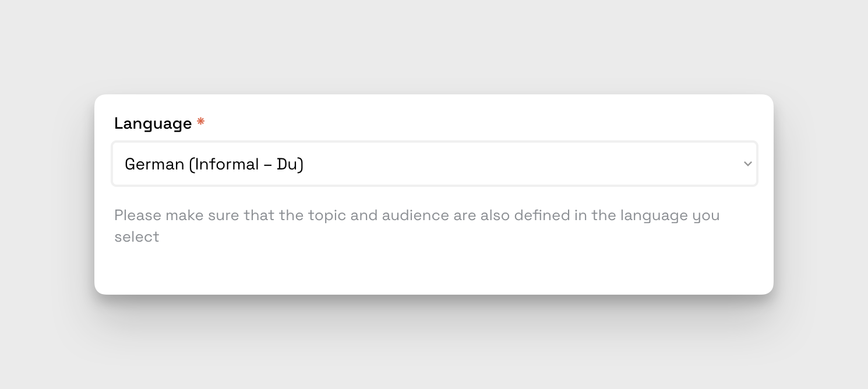The width and height of the screenshot is (868, 389).
Task: Click "(Informal – Du)" text in the select
Action: [x=246, y=164]
